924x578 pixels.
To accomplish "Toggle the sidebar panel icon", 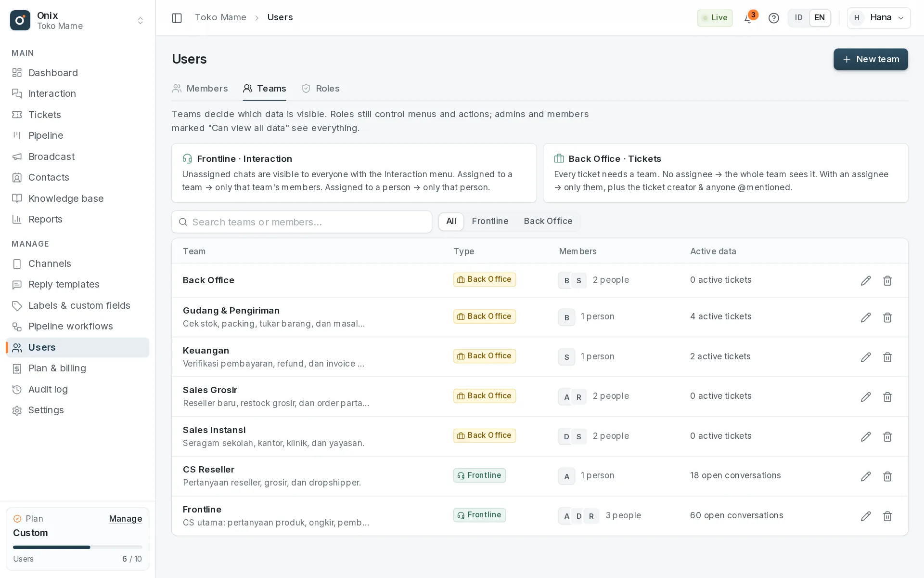I will [177, 18].
